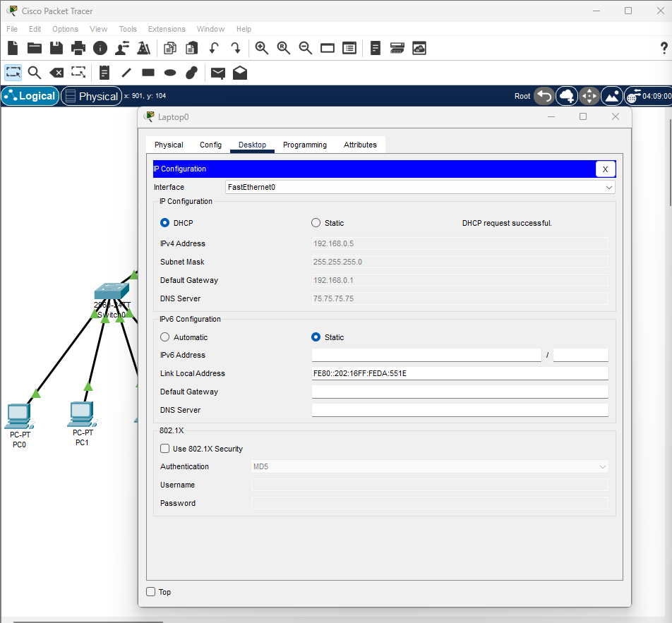The width and height of the screenshot is (672, 623).
Task: Choose the Draw Line tool
Action: 126,73
